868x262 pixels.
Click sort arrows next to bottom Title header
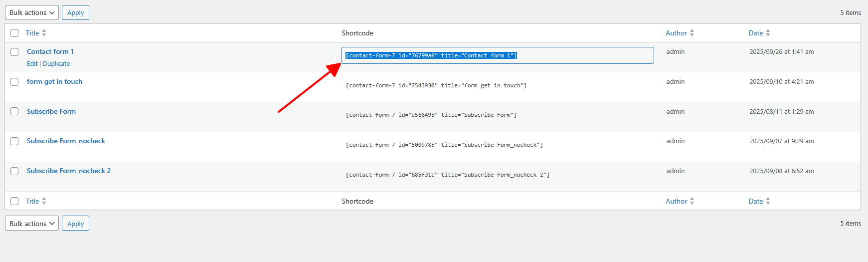pos(44,201)
